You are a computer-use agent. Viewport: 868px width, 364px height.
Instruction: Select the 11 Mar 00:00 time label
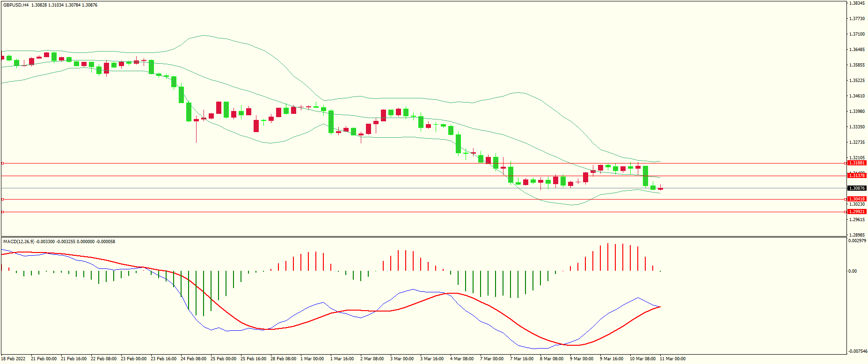[x=672, y=359]
